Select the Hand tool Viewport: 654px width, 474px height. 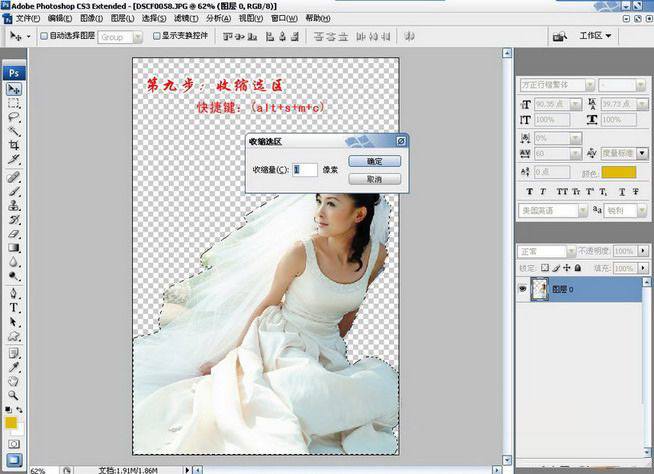14,381
